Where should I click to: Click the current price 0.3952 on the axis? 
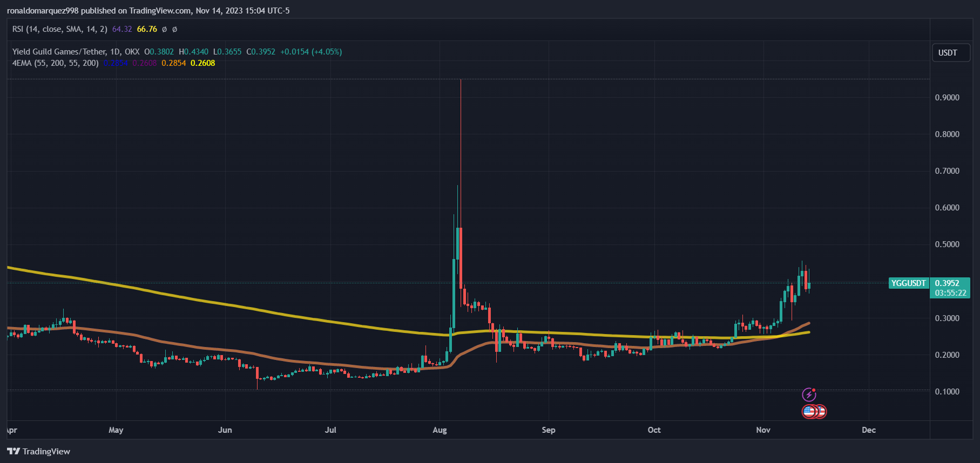947,283
